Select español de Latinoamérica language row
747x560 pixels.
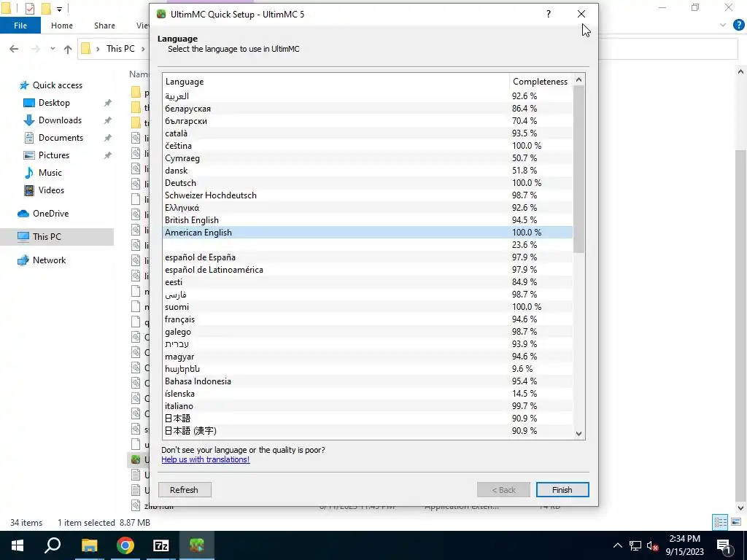click(368, 270)
